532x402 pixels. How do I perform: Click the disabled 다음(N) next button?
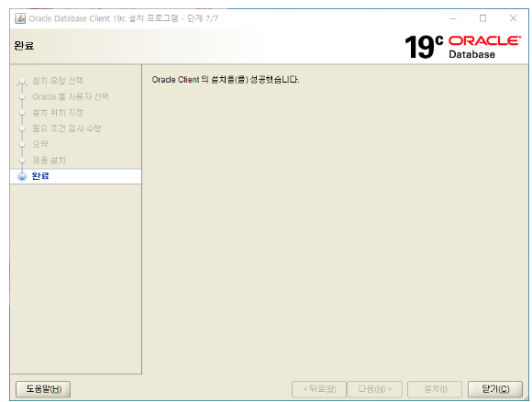(375, 389)
